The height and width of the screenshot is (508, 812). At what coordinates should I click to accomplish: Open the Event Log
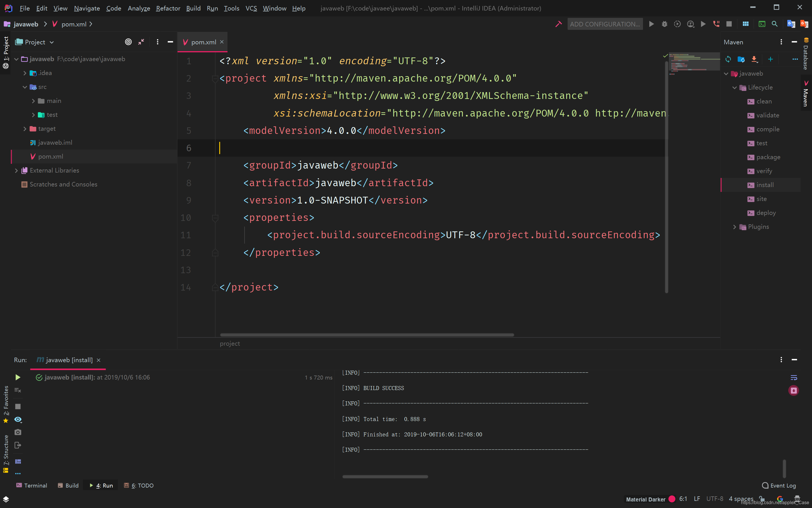click(x=779, y=486)
